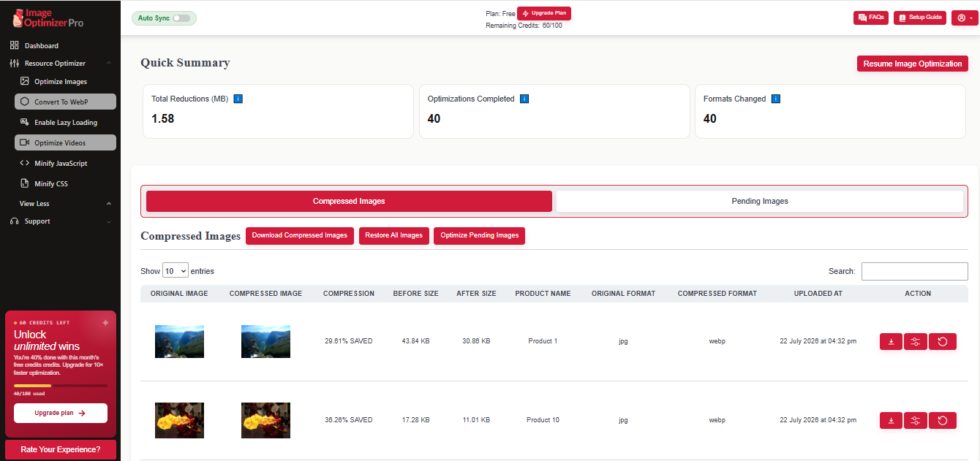Collapse the Resource Optimizer section chevron

tap(109, 64)
